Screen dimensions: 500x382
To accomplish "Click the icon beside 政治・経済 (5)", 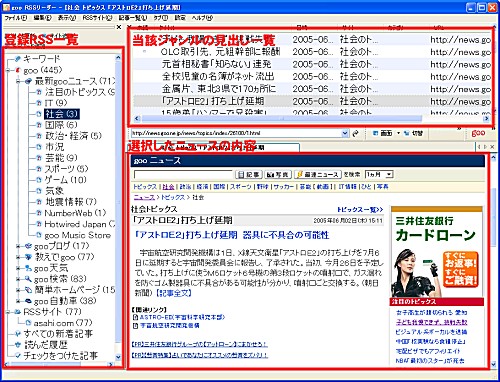I will (x=39, y=136).
